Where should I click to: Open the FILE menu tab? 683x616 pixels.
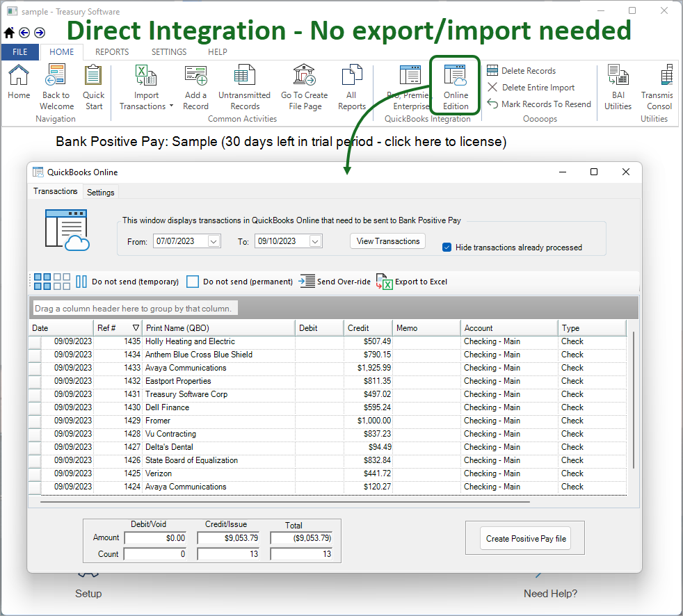[x=20, y=52]
